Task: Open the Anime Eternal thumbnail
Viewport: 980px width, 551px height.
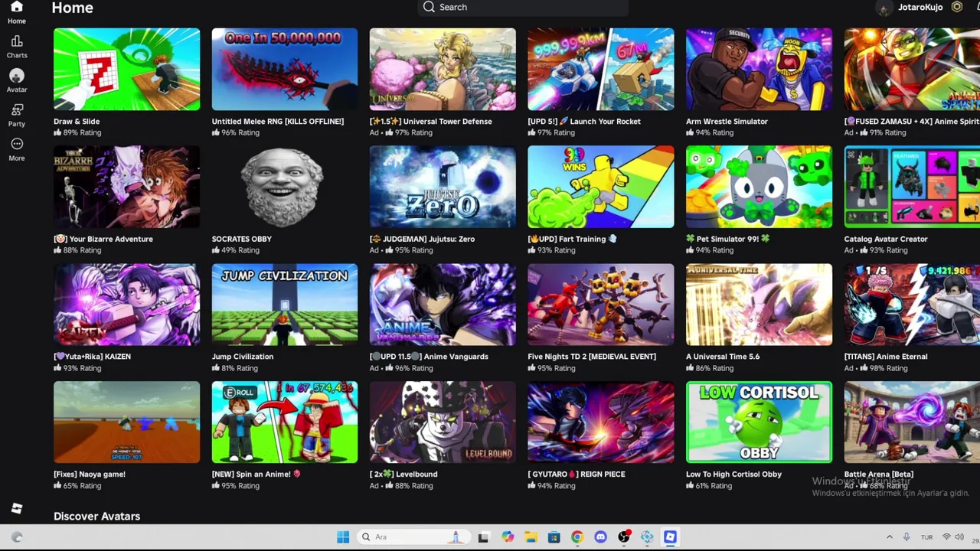Action: pyautogui.click(x=912, y=305)
